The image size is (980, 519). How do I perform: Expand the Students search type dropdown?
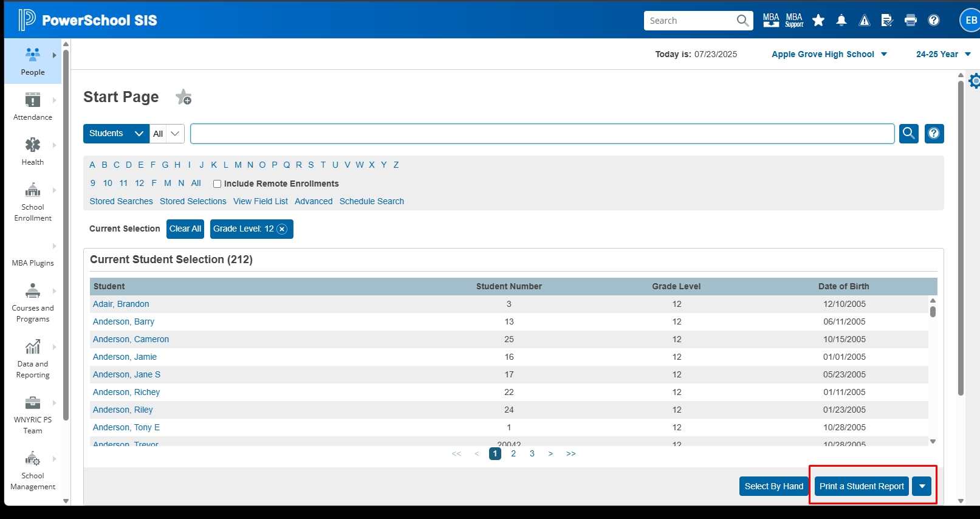[116, 134]
